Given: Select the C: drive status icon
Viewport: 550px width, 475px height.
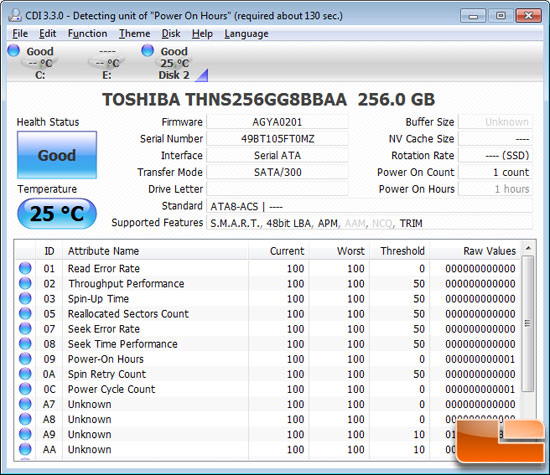Looking at the screenshot, I should click(x=14, y=51).
